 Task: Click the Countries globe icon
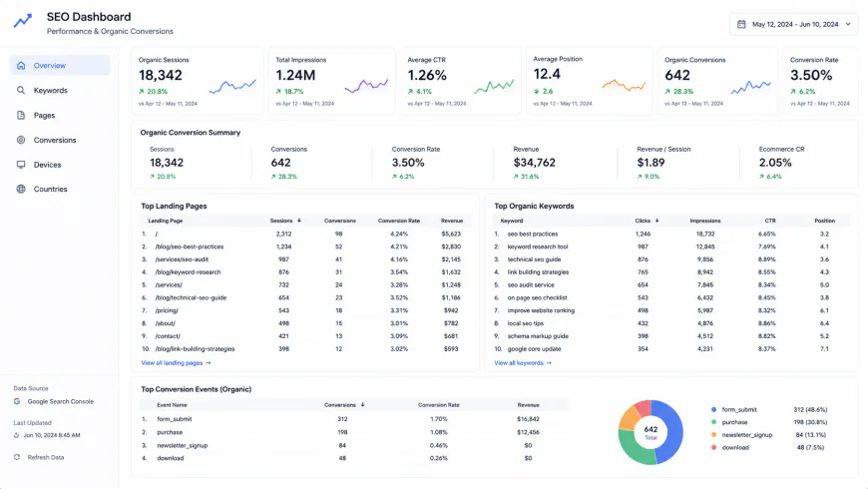click(21, 189)
